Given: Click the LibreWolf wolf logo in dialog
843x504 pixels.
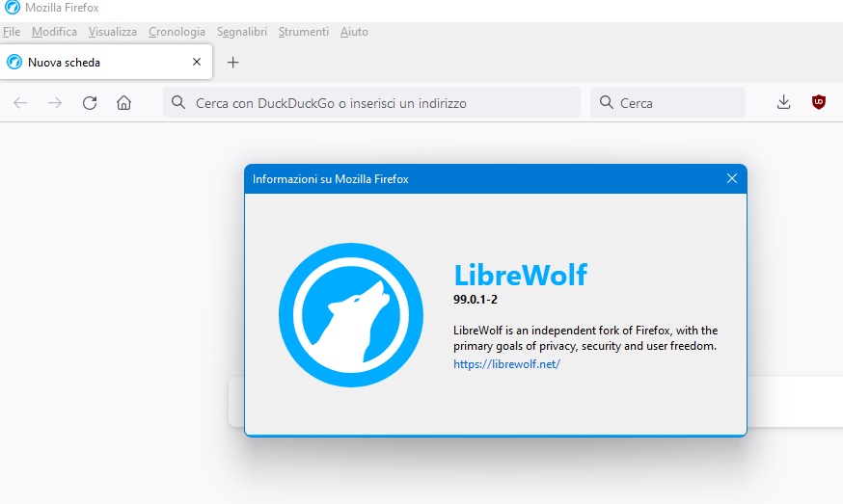Looking at the screenshot, I should (x=351, y=315).
